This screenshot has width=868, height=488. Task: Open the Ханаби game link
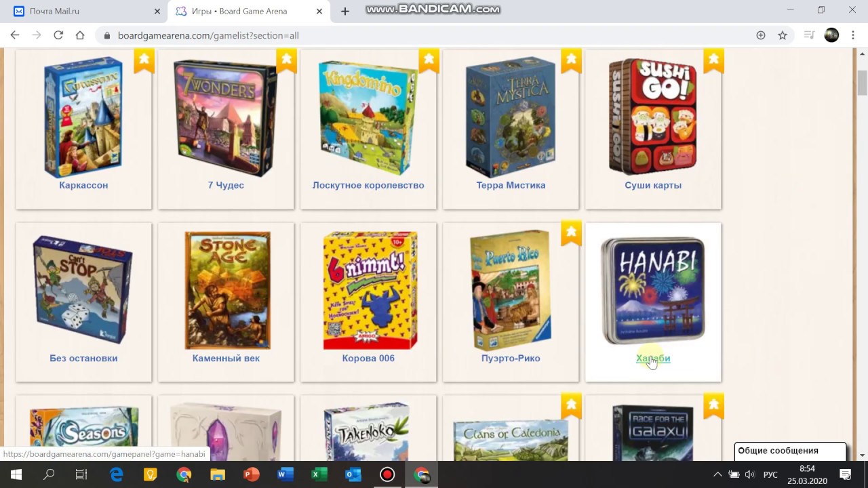tap(653, 358)
